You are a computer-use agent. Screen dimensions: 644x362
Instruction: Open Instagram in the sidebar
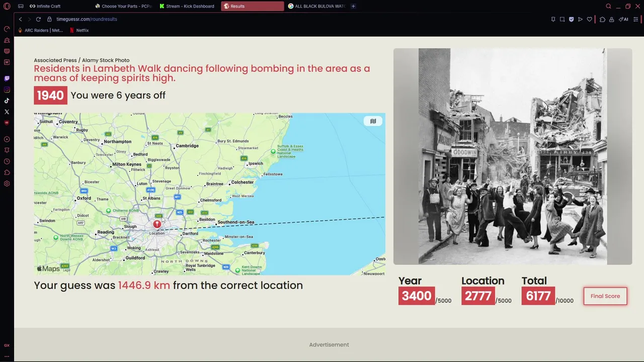coord(7,89)
